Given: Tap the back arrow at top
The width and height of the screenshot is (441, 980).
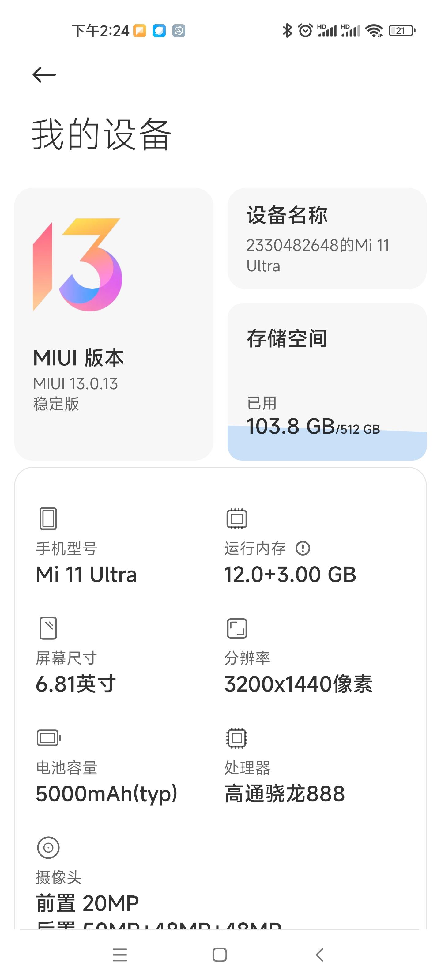Looking at the screenshot, I should click(x=44, y=74).
